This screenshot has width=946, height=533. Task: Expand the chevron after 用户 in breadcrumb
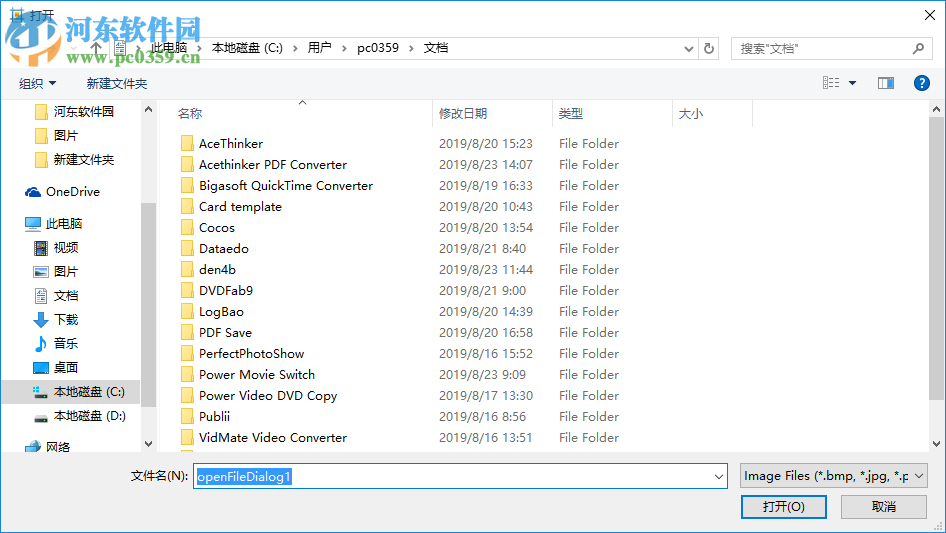tap(344, 48)
